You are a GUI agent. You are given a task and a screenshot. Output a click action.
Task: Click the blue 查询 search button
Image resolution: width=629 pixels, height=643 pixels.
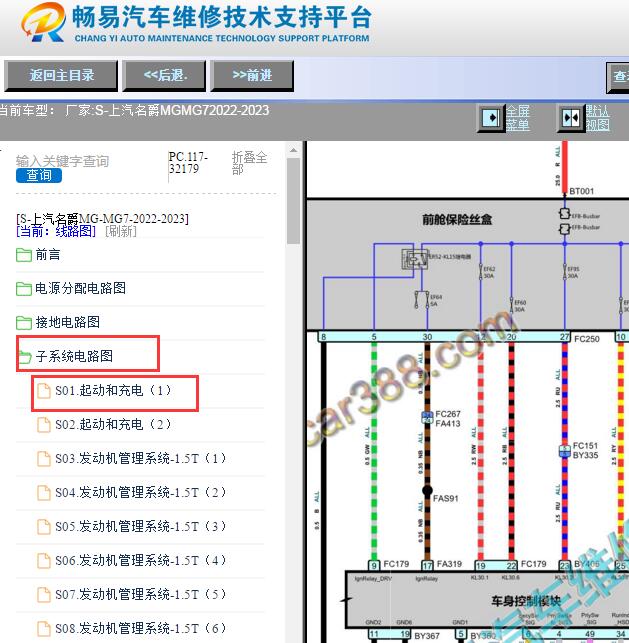39,176
